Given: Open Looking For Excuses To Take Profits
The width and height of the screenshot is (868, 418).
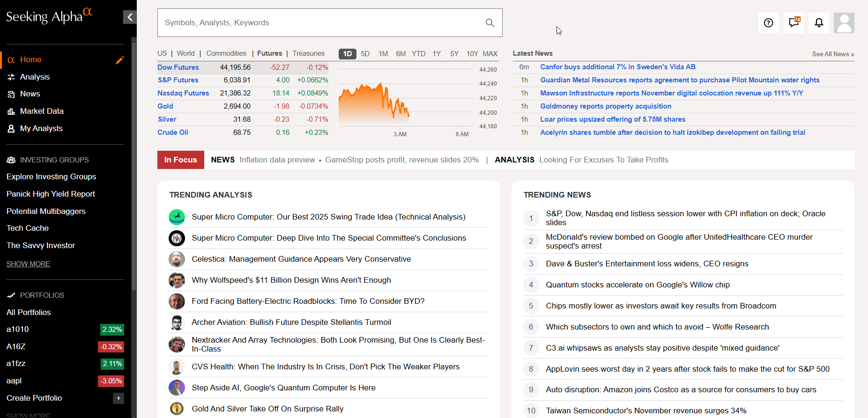Looking at the screenshot, I should coord(604,160).
